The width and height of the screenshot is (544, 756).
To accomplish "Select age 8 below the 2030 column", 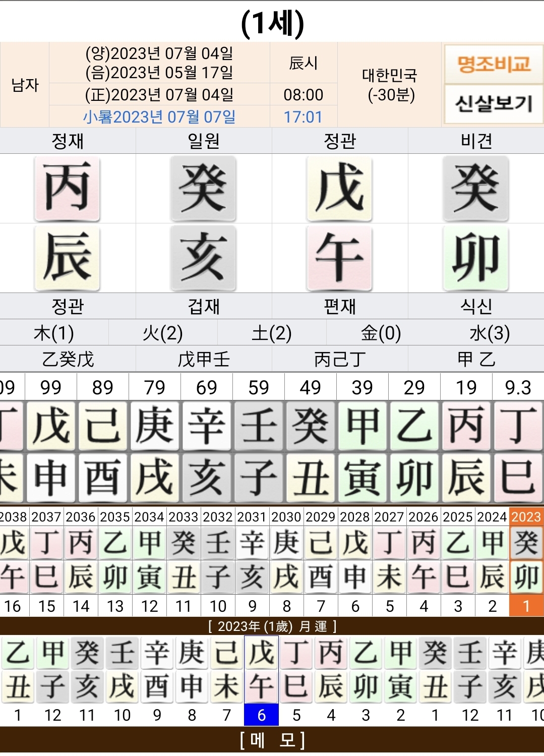I will (x=286, y=606).
